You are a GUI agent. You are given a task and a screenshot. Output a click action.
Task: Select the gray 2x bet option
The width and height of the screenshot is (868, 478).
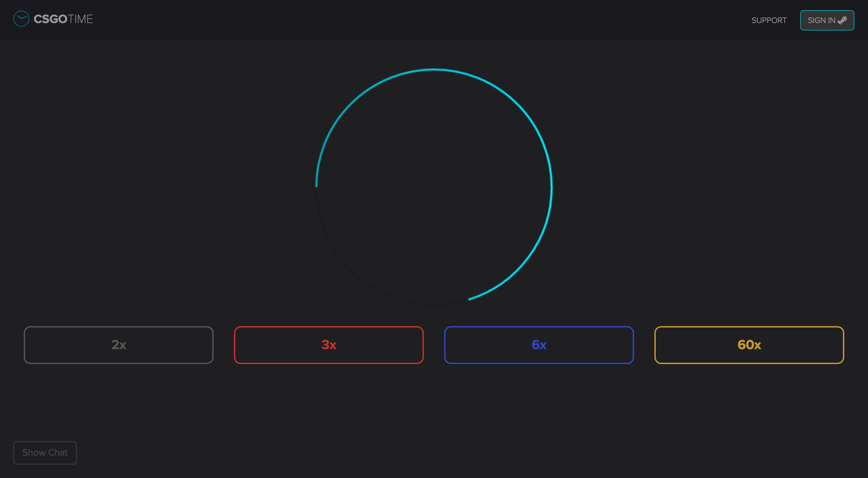[118, 345]
